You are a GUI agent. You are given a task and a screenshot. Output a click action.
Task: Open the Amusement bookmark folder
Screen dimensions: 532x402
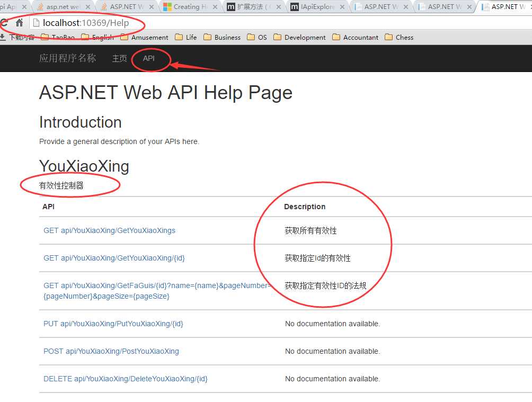point(144,37)
